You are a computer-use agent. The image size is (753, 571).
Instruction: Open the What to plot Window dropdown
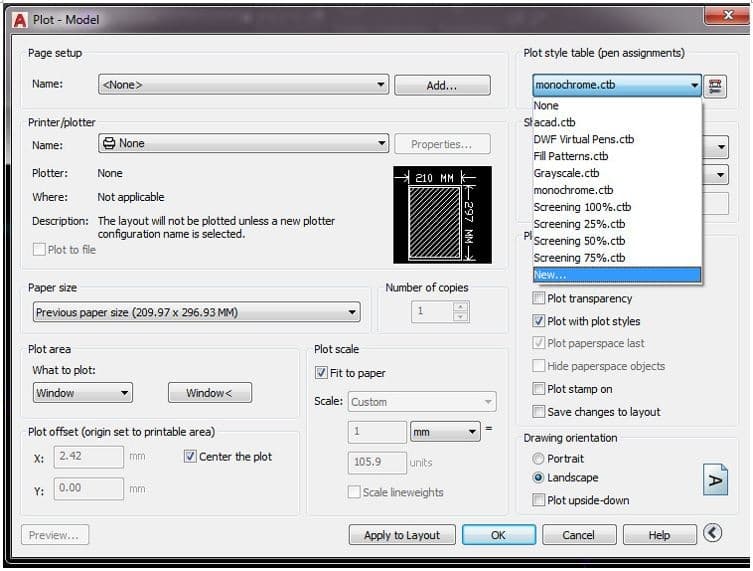tap(83, 393)
